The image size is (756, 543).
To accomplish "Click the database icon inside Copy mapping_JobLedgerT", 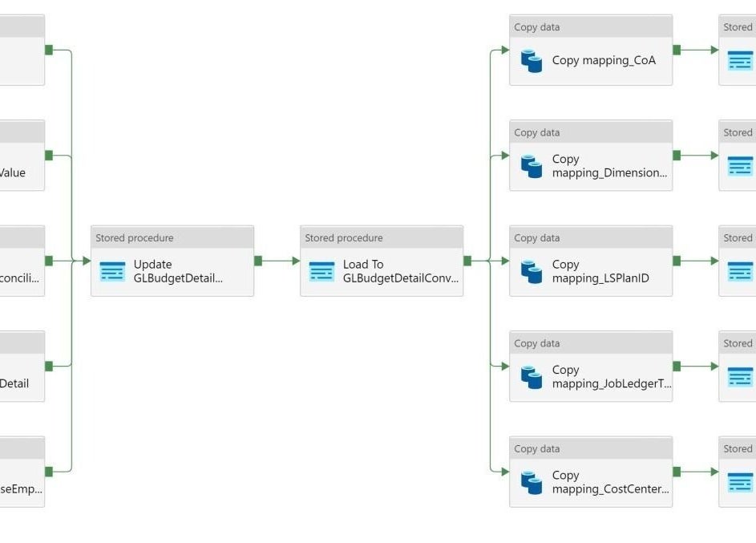I will 532,377.
